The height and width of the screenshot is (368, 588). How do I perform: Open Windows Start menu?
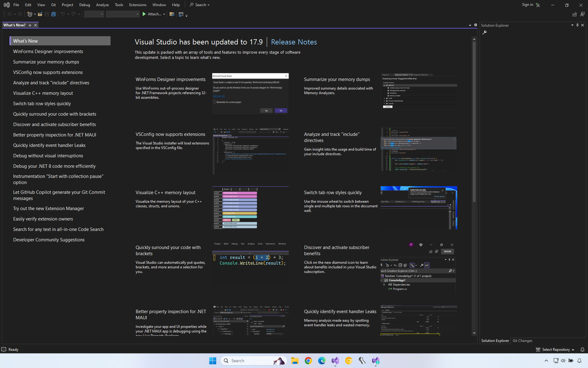[213, 361]
